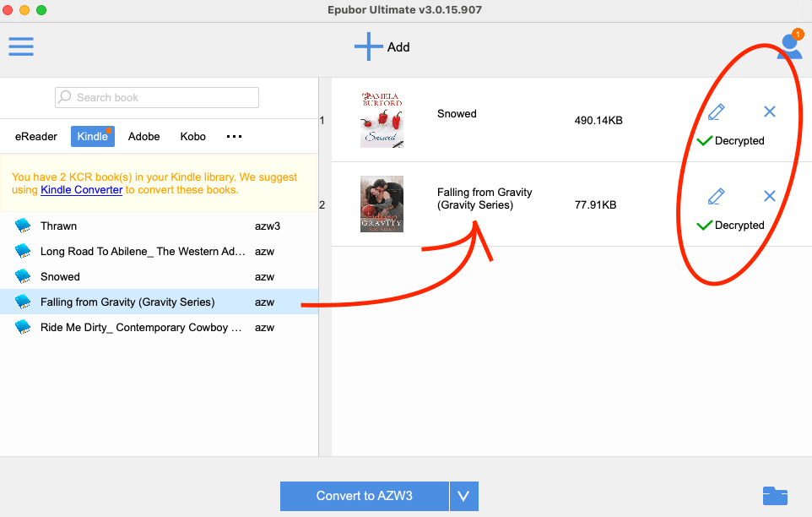Screen dimensions: 812x517
Task: Select Falling from Gravity in the library list
Action: [x=159, y=302]
